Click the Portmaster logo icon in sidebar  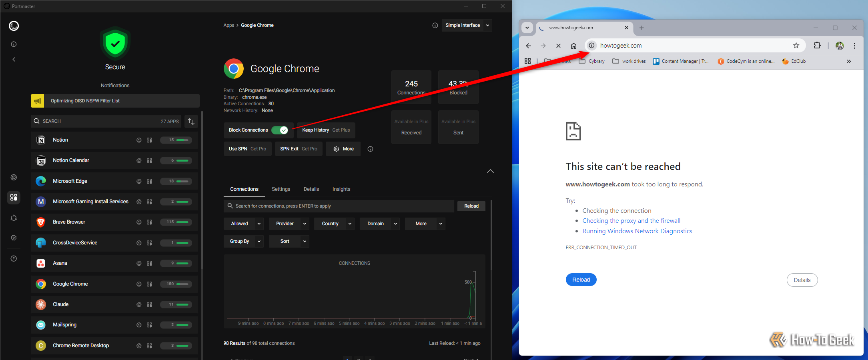click(x=14, y=26)
